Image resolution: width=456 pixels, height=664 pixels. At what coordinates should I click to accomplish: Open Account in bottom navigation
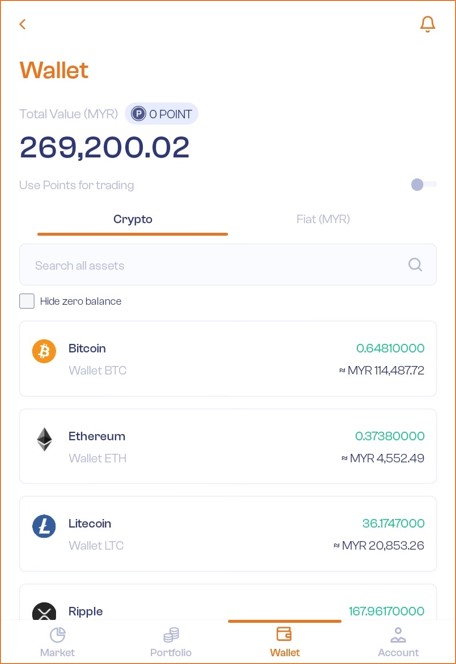[x=398, y=642]
